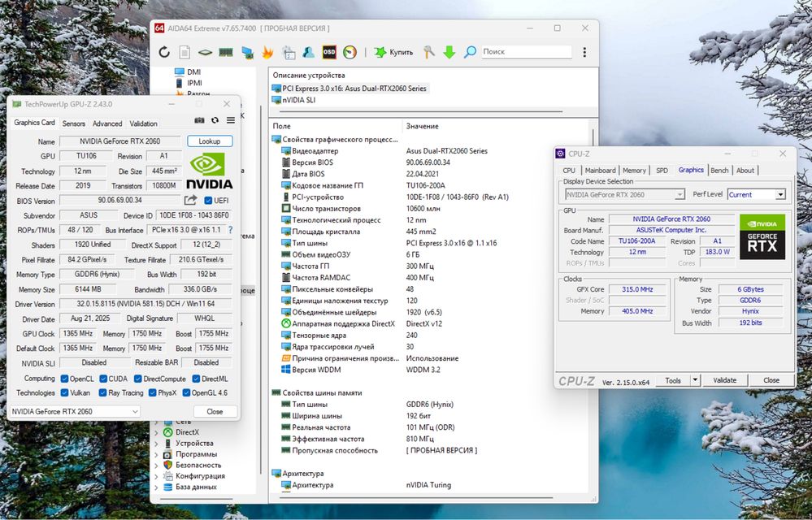812x520 pixels.
Task: Click the Lookup button in GPU-Z
Action: (x=210, y=141)
